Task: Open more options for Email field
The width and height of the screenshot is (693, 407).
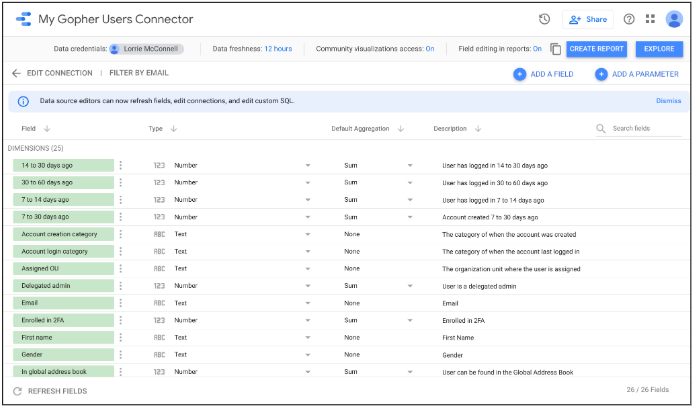Action: [121, 303]
